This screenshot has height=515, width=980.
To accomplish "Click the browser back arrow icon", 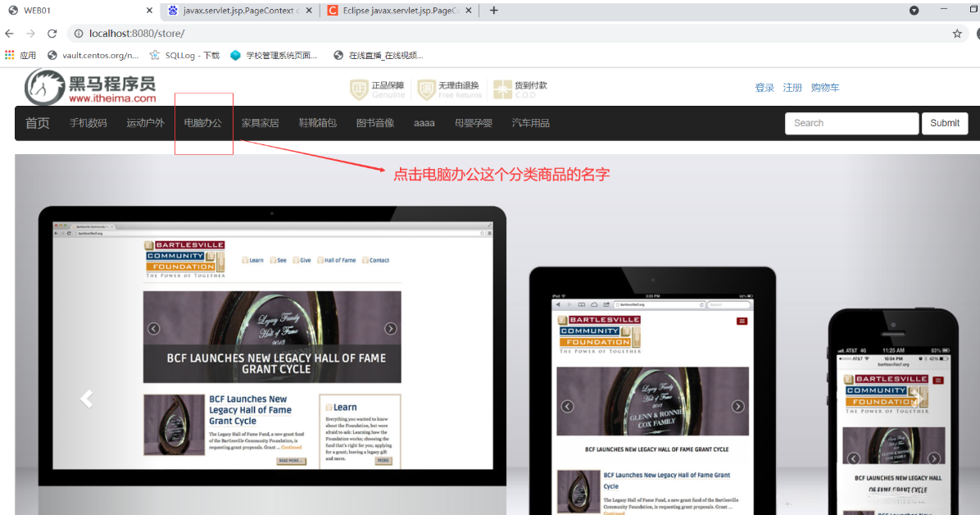I will [x=8, y=33].
